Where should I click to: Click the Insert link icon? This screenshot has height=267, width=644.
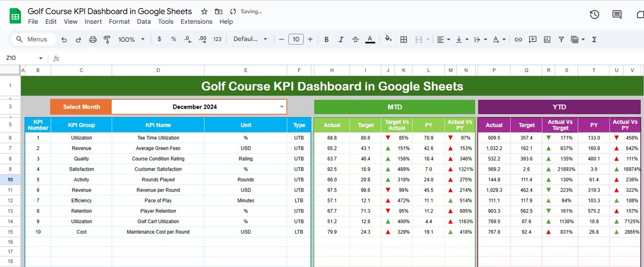pyautogui.click(x=518, y=39)
